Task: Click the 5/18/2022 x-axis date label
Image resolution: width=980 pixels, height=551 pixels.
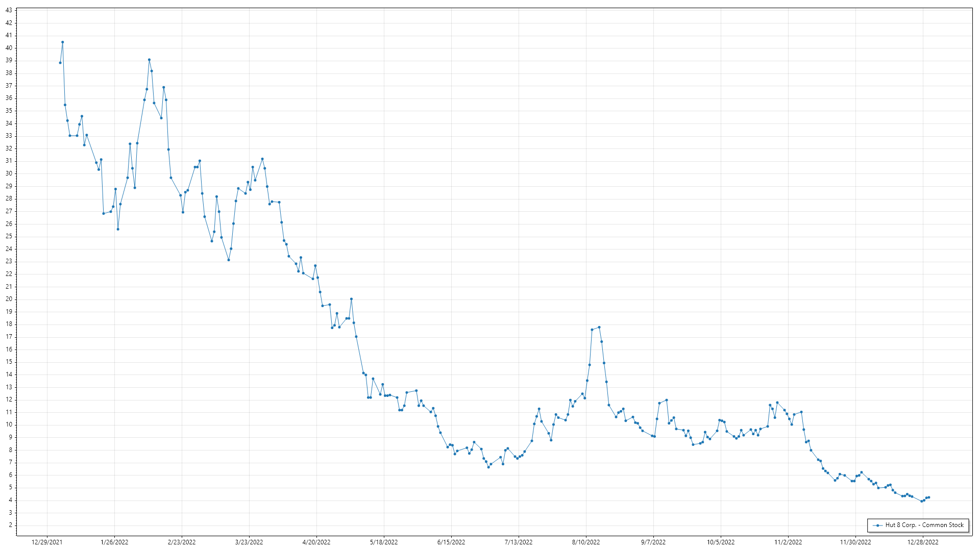Action: click(384, 542)
